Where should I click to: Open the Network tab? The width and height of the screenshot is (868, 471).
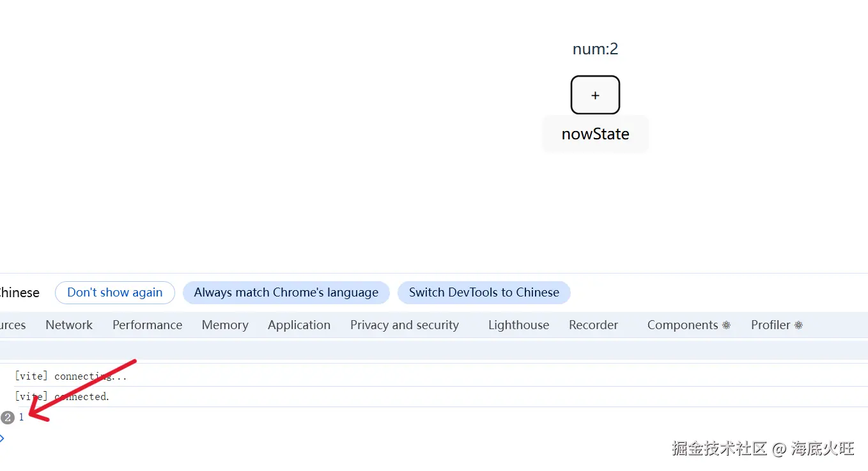click(x=69, y=325)
